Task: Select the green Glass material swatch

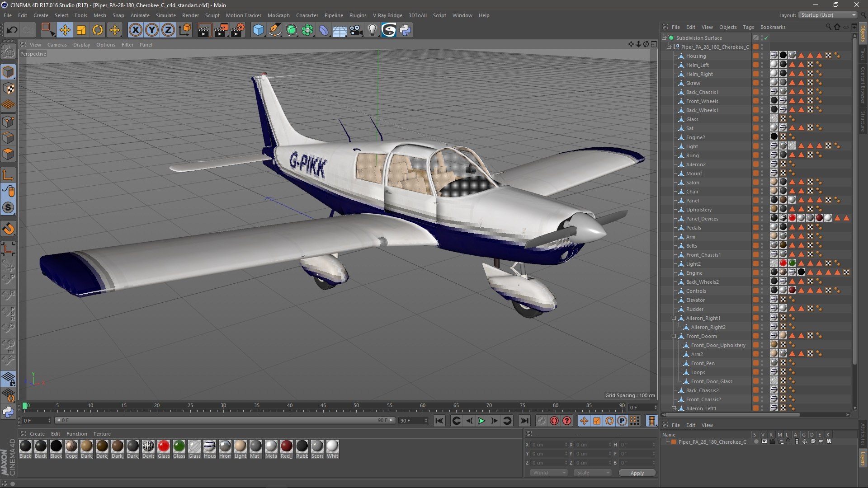Action: pos(179,449)
